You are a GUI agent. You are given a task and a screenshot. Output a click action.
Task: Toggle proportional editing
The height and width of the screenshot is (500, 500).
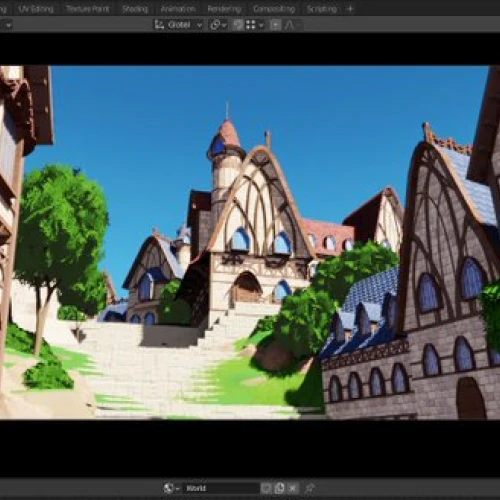[276, 25]
